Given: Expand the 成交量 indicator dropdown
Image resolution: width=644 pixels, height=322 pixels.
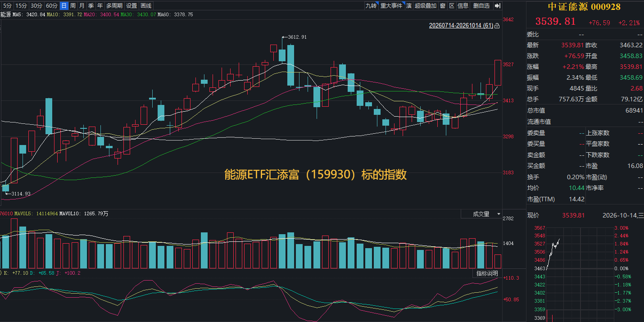Looking at the screenshot, I should [x=481, y=214].
